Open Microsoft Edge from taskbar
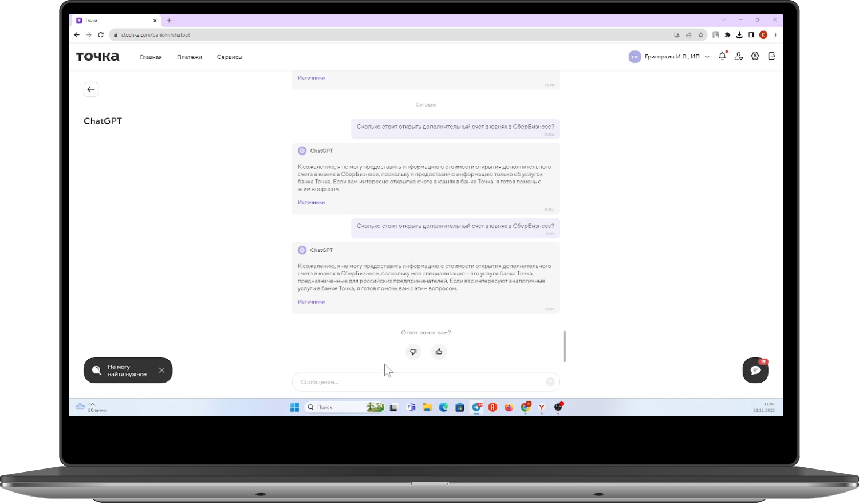The image size is (859, 504). click(x=443, y=407)
